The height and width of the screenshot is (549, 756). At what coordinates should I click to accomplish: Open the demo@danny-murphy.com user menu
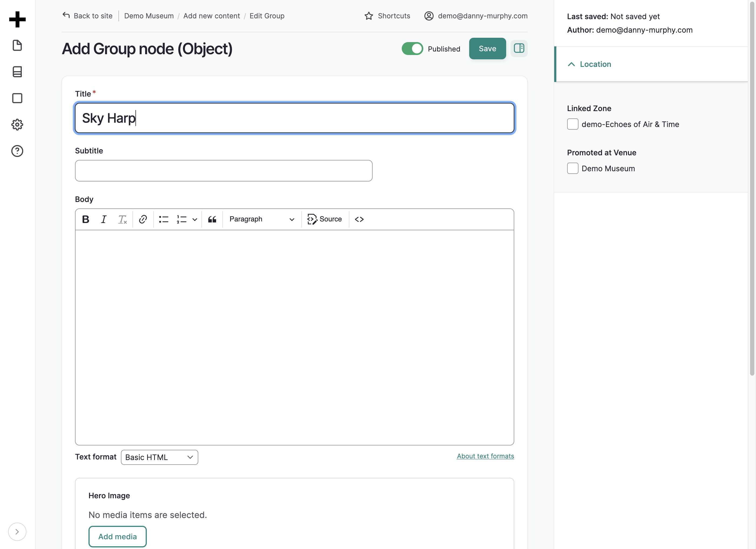coord(476,16)
